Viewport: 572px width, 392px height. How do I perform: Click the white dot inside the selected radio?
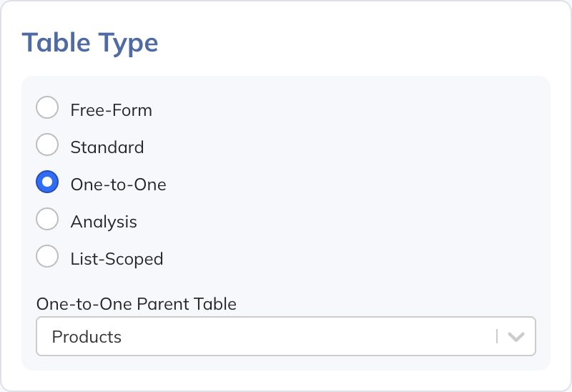47,182
